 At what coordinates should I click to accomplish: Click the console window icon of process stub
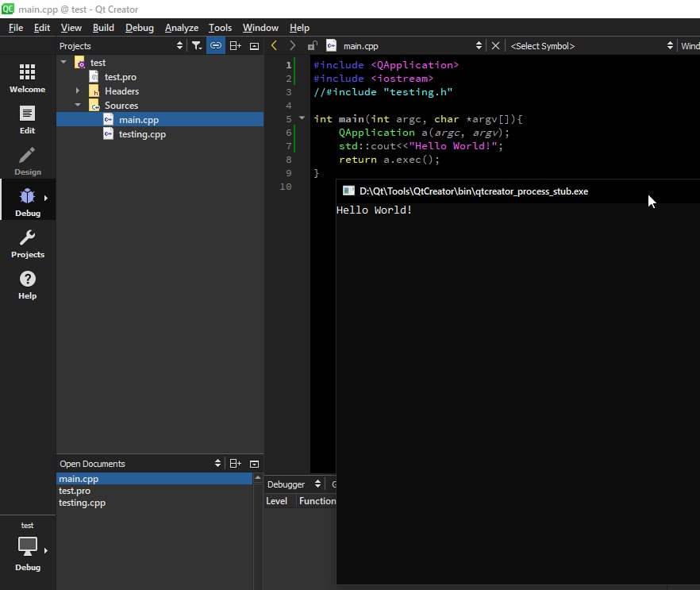pyautogui.click(x=348, y=191)
